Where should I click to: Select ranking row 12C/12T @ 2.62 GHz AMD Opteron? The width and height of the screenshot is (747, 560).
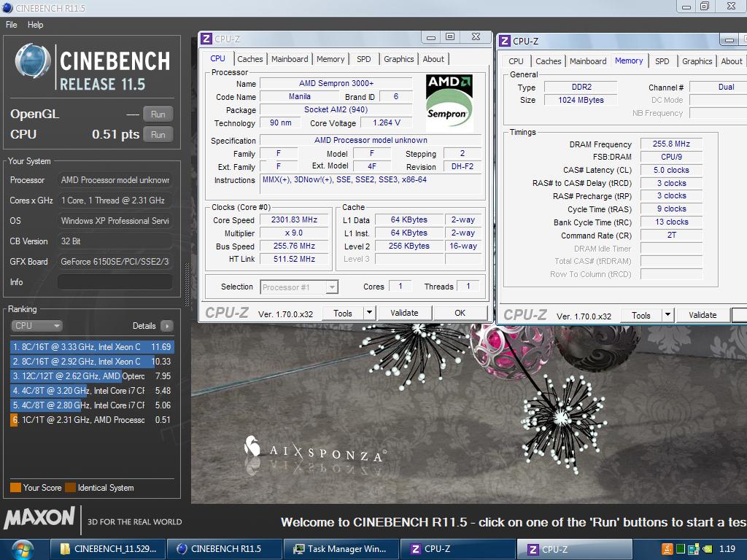[x=92, y=376]
